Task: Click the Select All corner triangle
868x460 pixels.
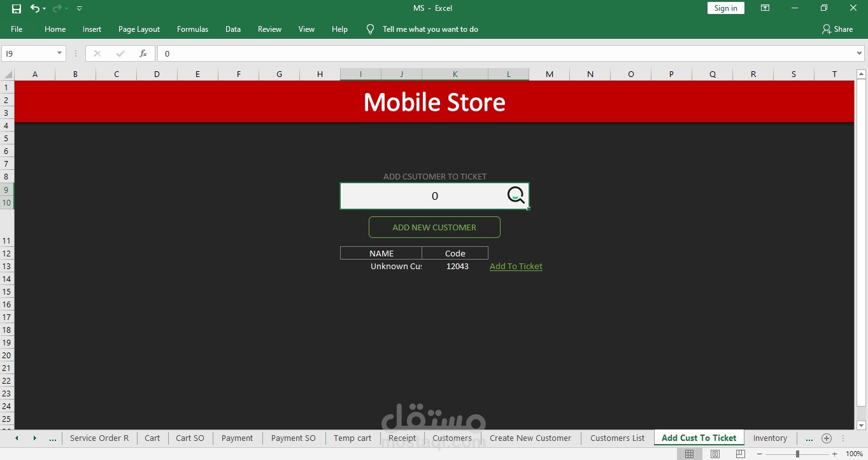Action: [x=7, y=74]
